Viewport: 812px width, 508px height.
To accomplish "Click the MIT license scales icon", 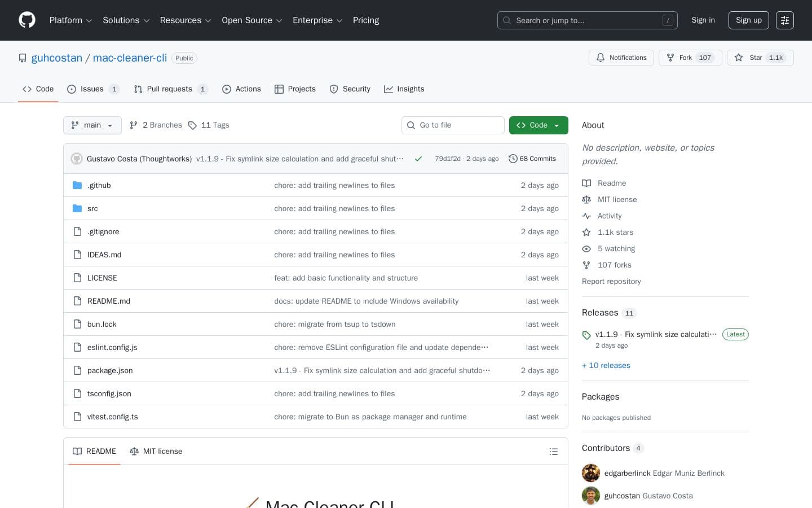I will [x=587, y=199].
